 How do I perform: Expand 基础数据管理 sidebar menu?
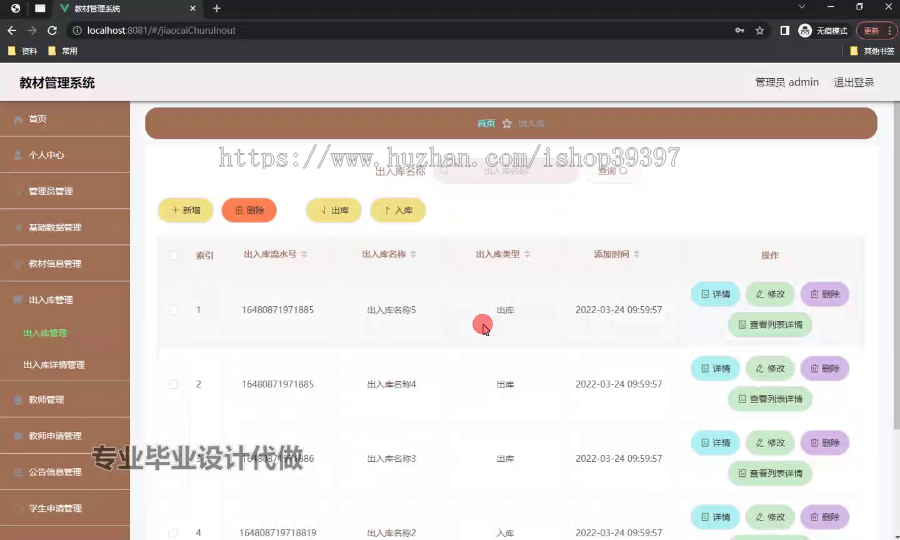(x=65, y=227)
